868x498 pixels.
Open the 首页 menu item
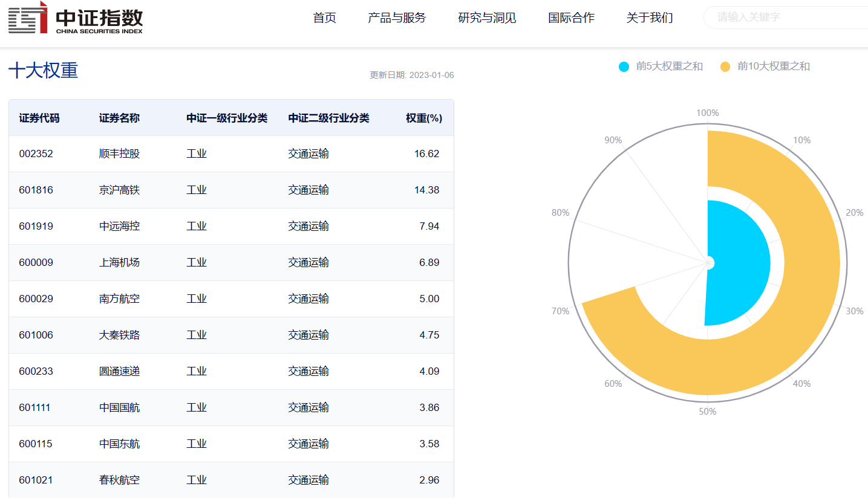(325, 18)
